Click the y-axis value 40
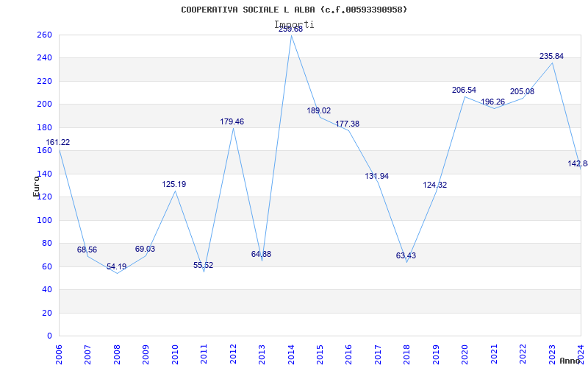 point(47,289)
